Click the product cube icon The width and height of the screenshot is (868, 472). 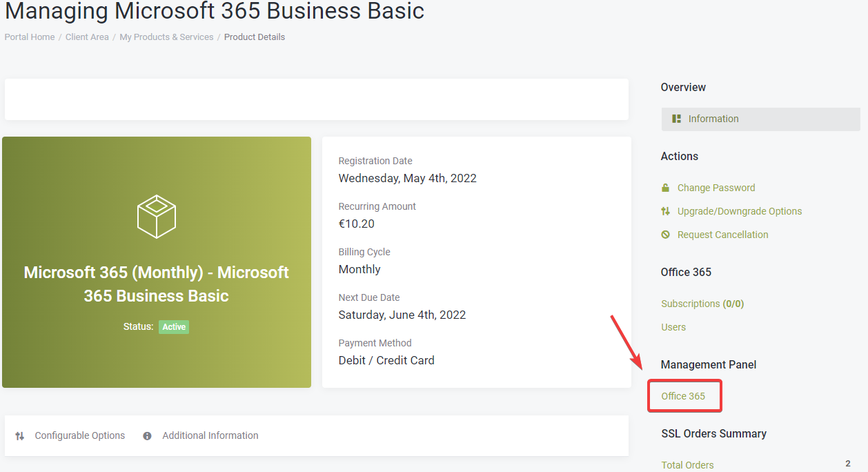pos(157,217)
